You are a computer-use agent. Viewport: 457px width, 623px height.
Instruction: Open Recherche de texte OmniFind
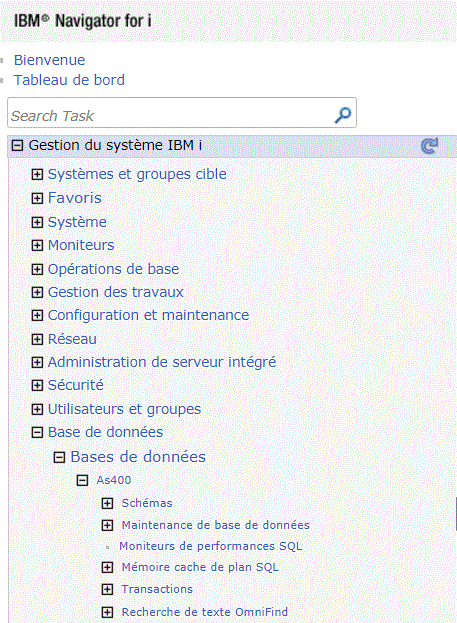[205, 612]
